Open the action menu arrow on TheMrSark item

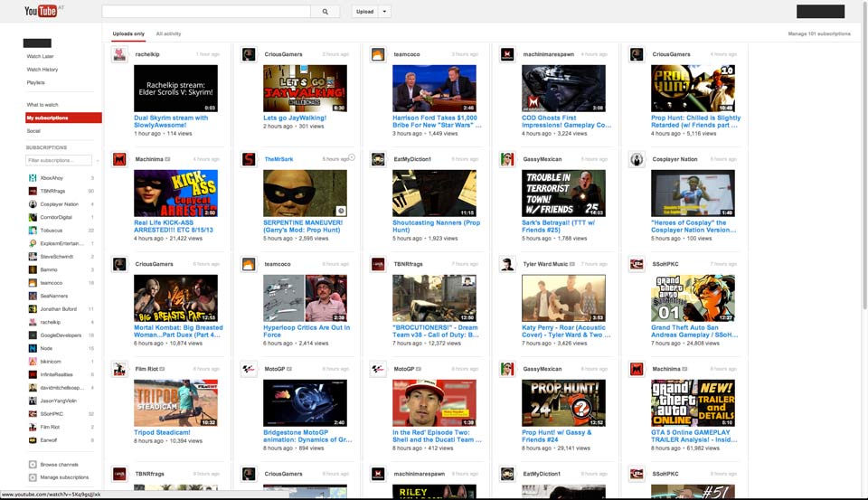(x=352, y=157)
